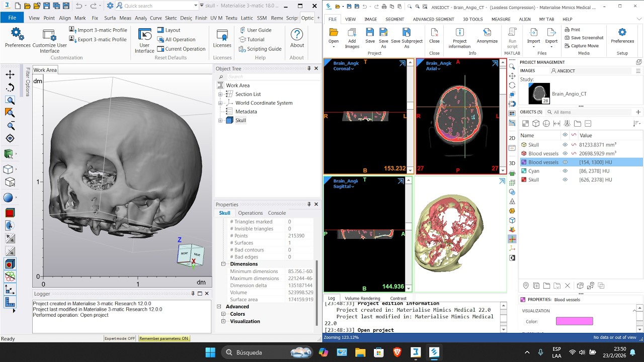Open the Licenses icon in 3-matic ribbon
644x362 pixels.
(x=222, y=34)
